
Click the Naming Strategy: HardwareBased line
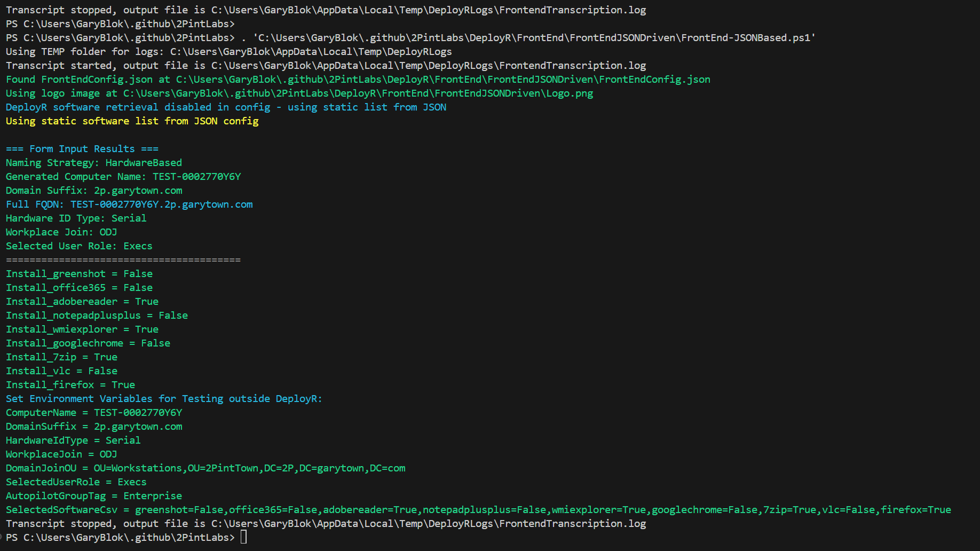pyautogui.click(x=94, y=163)
